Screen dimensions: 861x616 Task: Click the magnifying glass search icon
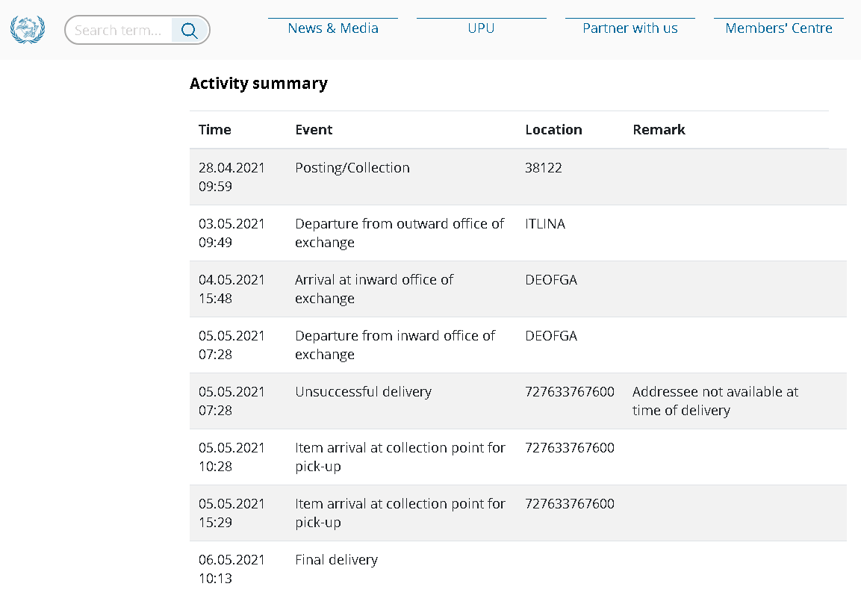pos(190,31)
